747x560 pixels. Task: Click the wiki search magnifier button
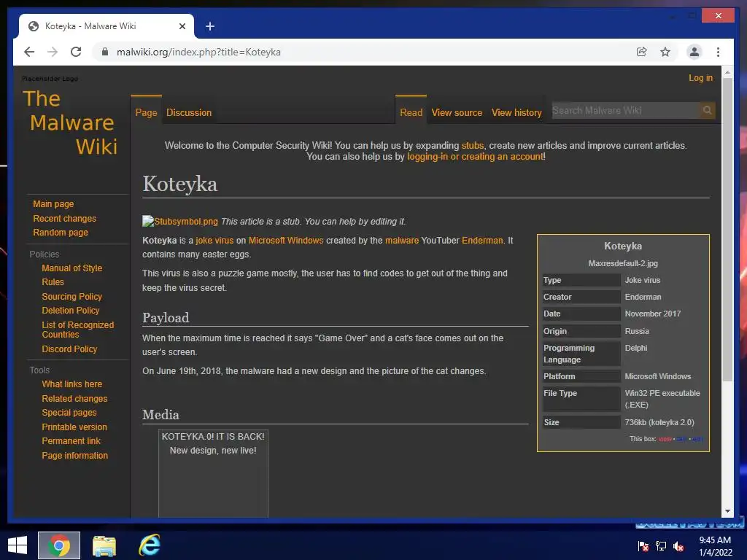707,111
